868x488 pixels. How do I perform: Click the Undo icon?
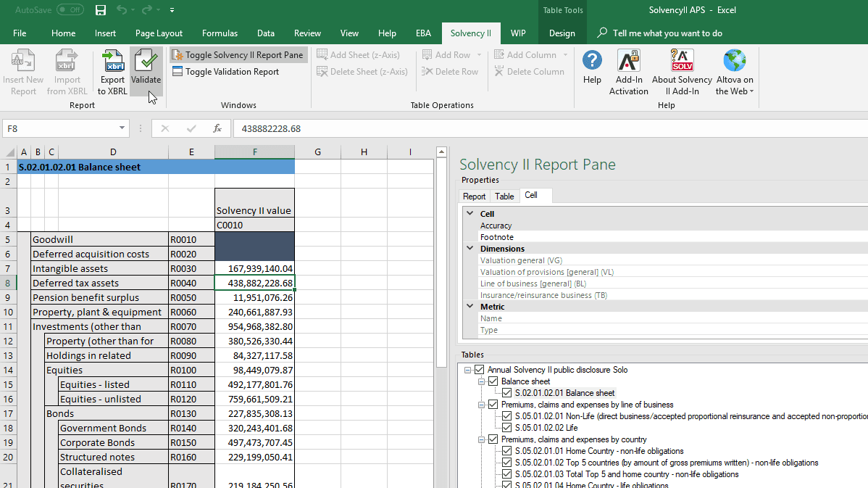[x=122, y=10]
